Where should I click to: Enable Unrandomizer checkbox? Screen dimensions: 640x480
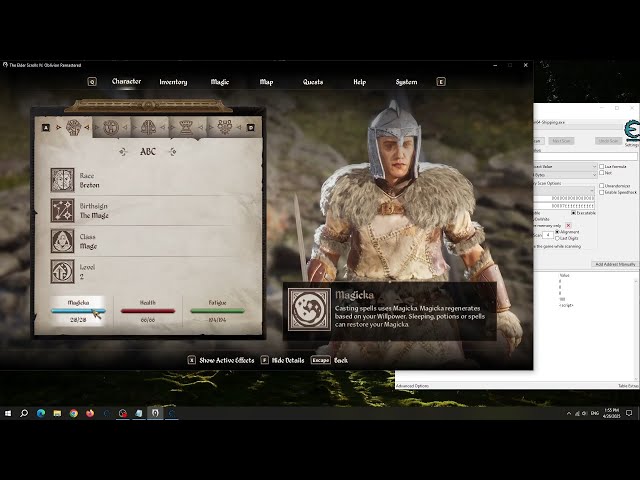tap(602, 186)
